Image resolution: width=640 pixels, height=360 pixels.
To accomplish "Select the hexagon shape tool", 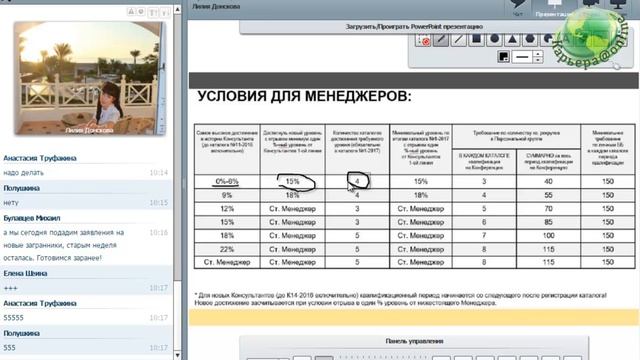I will click(530, 40).
